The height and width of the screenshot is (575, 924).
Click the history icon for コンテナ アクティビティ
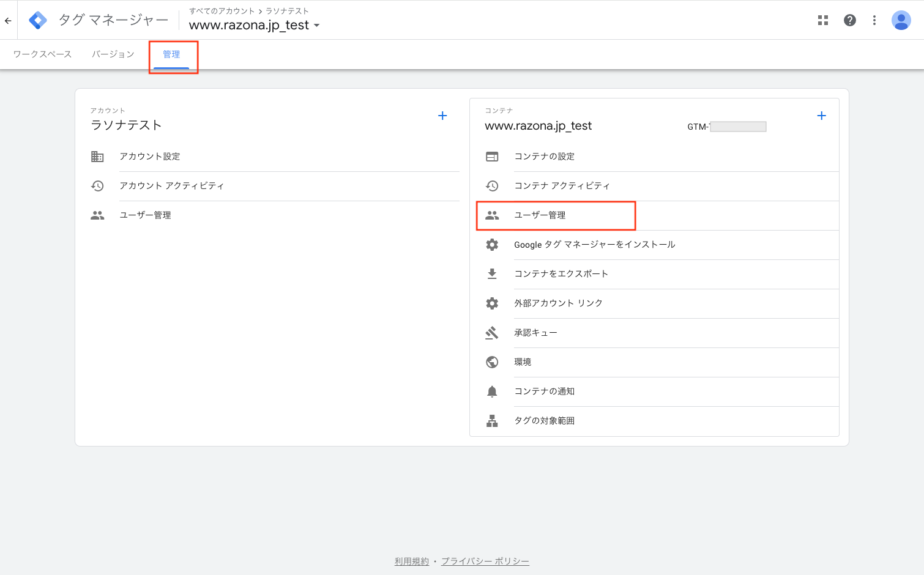coord(492,186)
